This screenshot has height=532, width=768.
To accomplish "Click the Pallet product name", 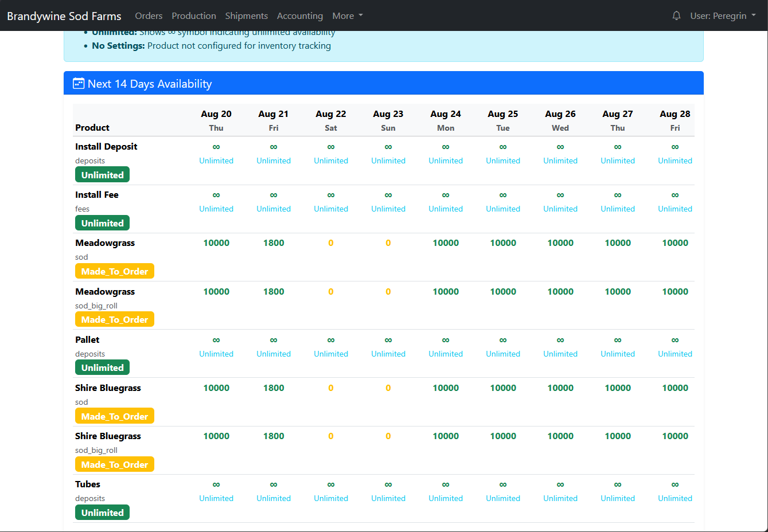I will (x=87, y=339).
